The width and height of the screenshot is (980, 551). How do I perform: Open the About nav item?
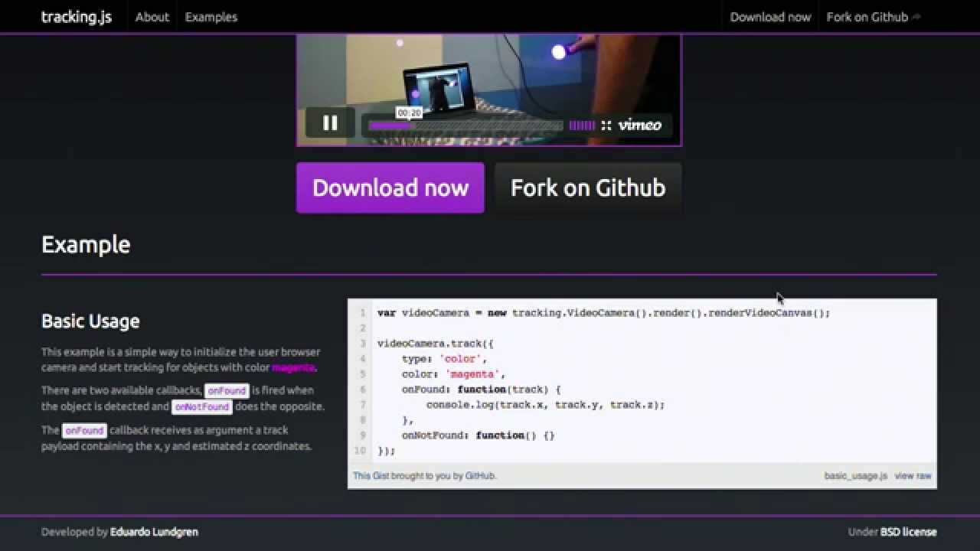click(x=152, y=17)
